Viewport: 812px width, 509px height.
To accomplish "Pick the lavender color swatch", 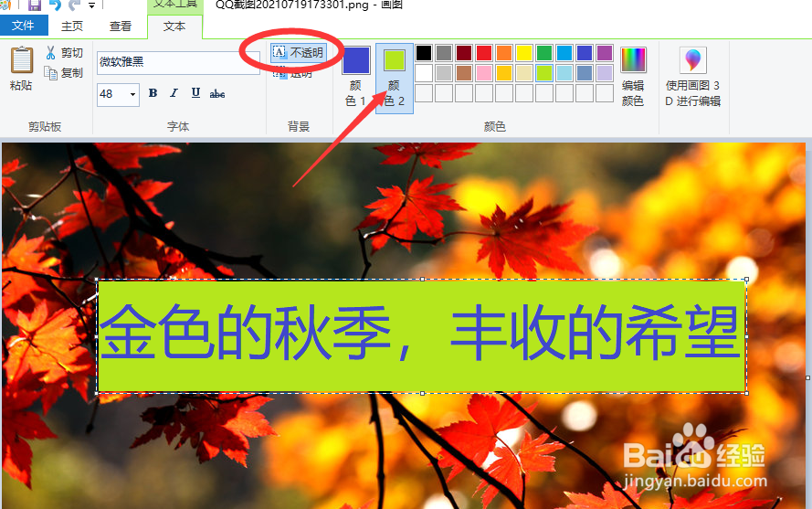I will (605, 73).
